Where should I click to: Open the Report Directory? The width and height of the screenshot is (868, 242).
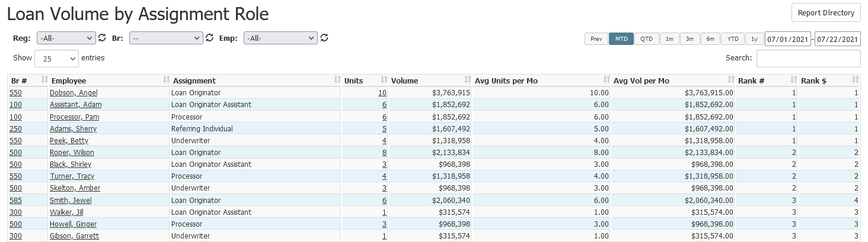[826, 12]
